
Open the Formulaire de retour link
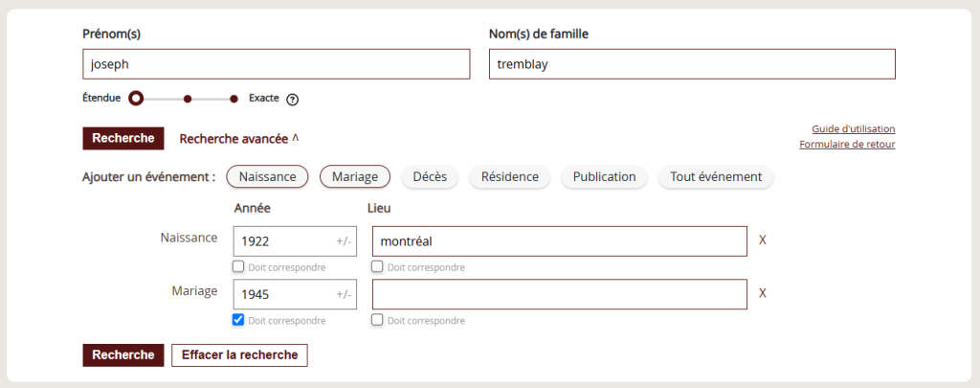click(848, 145)
